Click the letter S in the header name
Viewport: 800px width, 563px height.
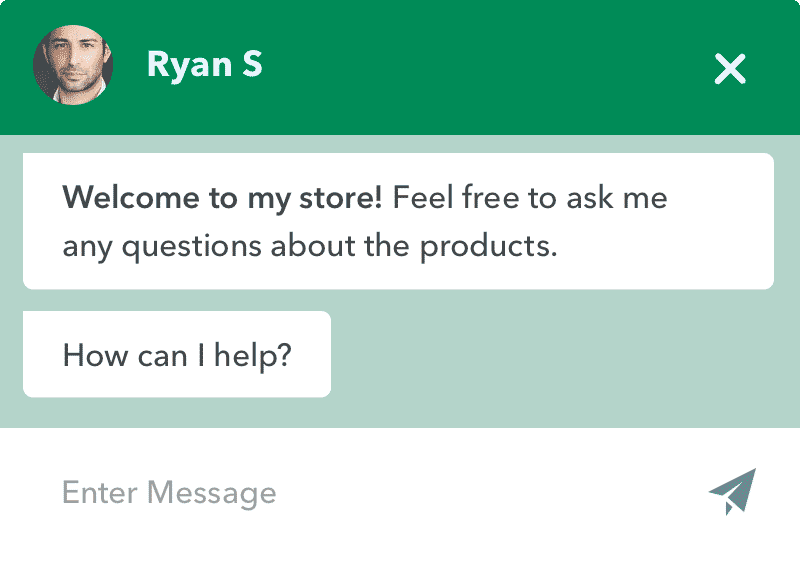pyautogui.click(x=252, y=64)
